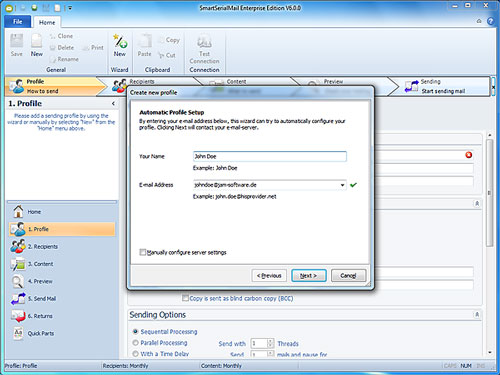Click the Cut clipboard command
500x375 pixels.
click(x=167, y=55)
